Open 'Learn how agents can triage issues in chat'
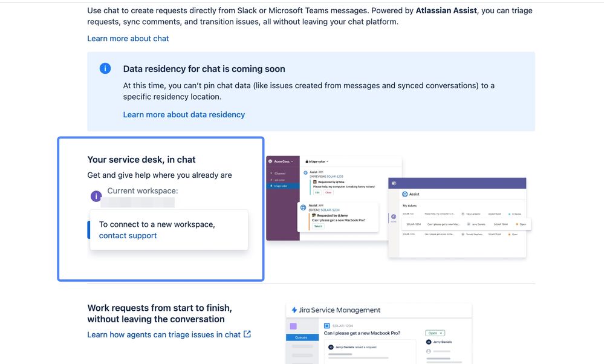This screenshot has width=604, height=364. click(164, 335)
